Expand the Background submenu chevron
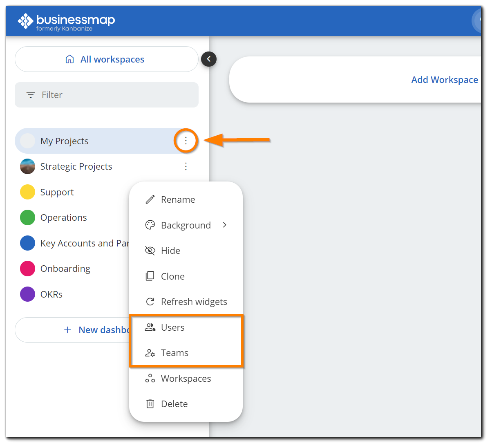492x448 pixels. 224,225
